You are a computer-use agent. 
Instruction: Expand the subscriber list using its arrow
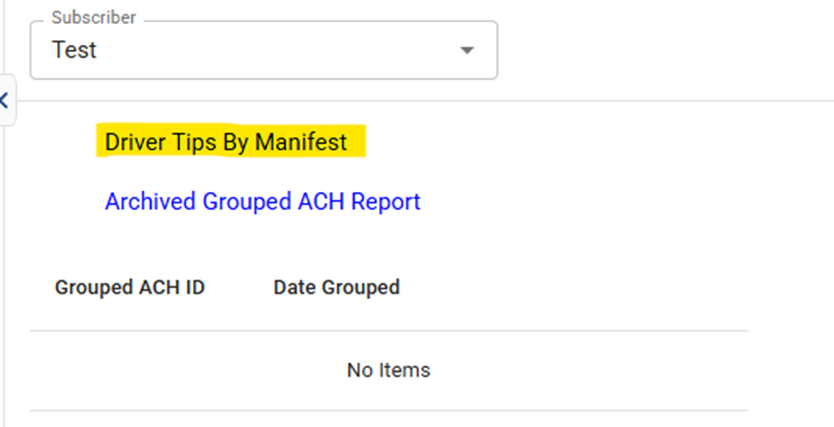click(466, 51)
